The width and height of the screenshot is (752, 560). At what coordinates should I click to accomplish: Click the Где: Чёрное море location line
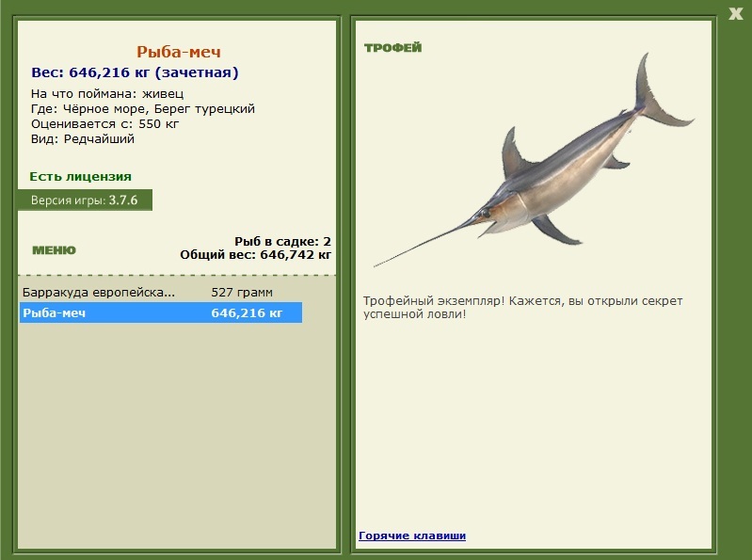click(143, 109)
